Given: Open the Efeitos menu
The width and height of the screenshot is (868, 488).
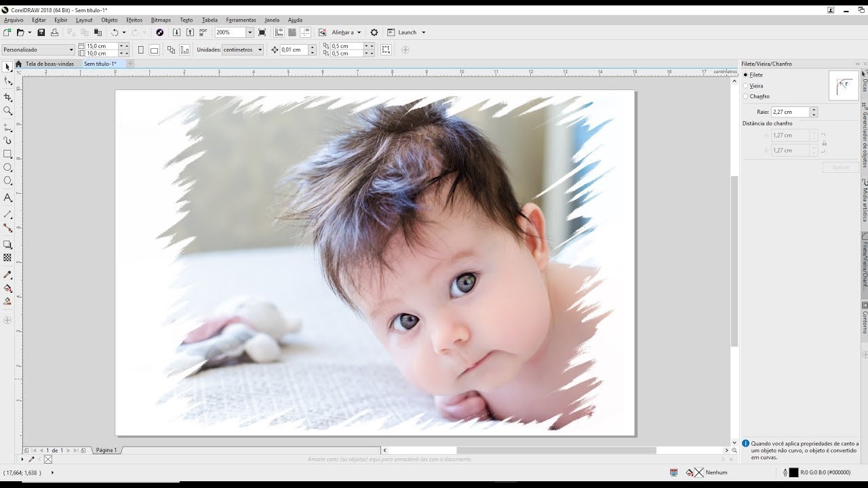Looking at the screenshot, I should pos(134,20).
